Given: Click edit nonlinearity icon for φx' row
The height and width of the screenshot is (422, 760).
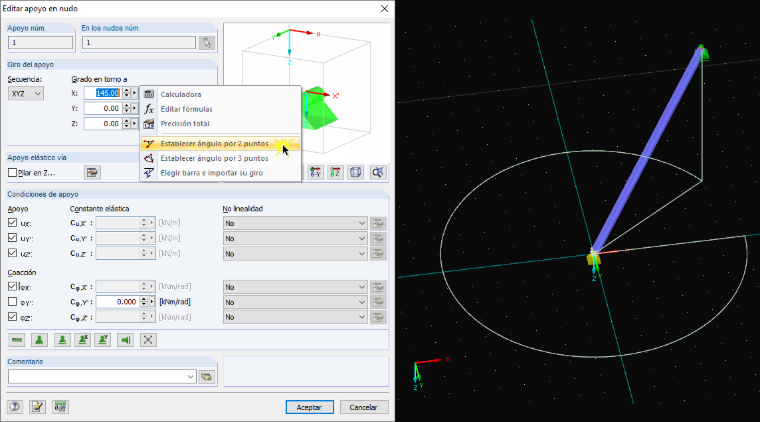Looking at the screenshot, I should (x=378, y=287).
